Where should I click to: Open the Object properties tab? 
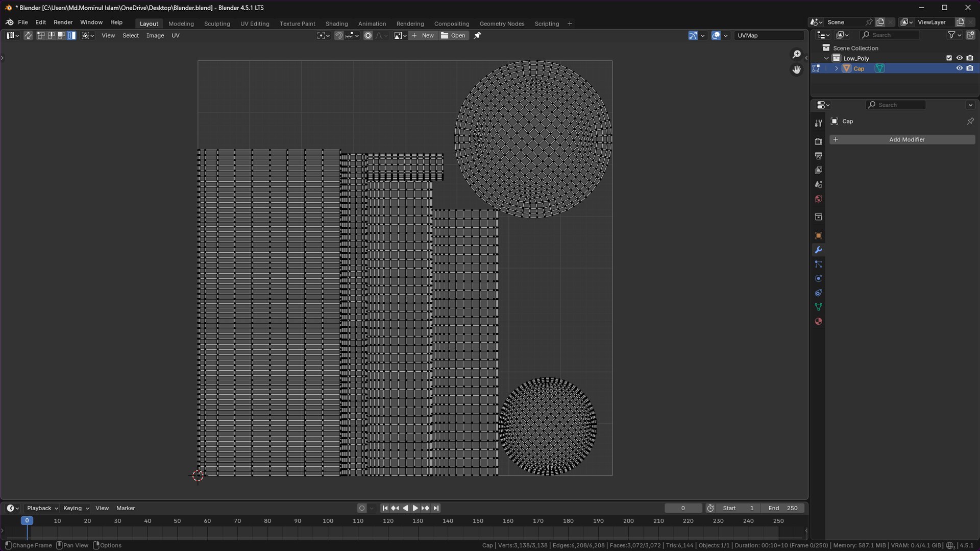point(818,235)
